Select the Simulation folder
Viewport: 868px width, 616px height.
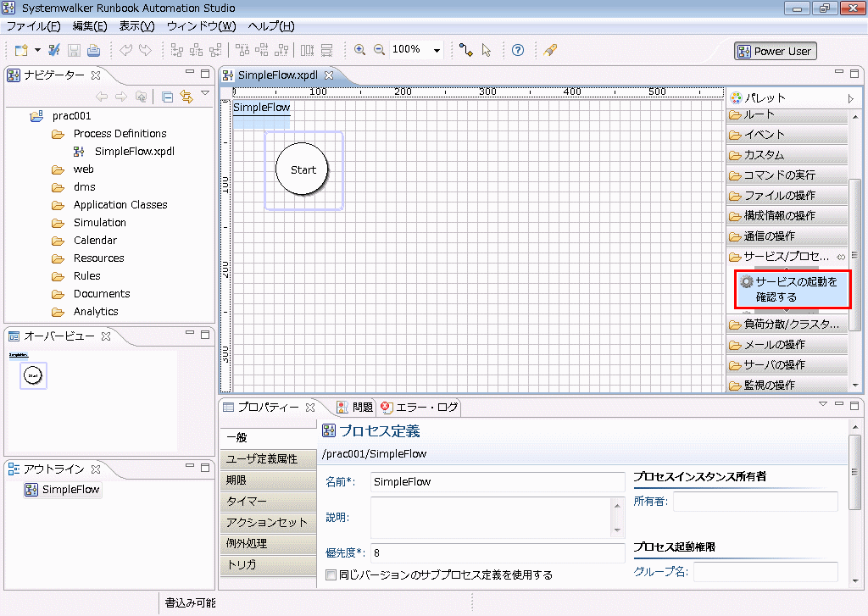pos(100,223)
